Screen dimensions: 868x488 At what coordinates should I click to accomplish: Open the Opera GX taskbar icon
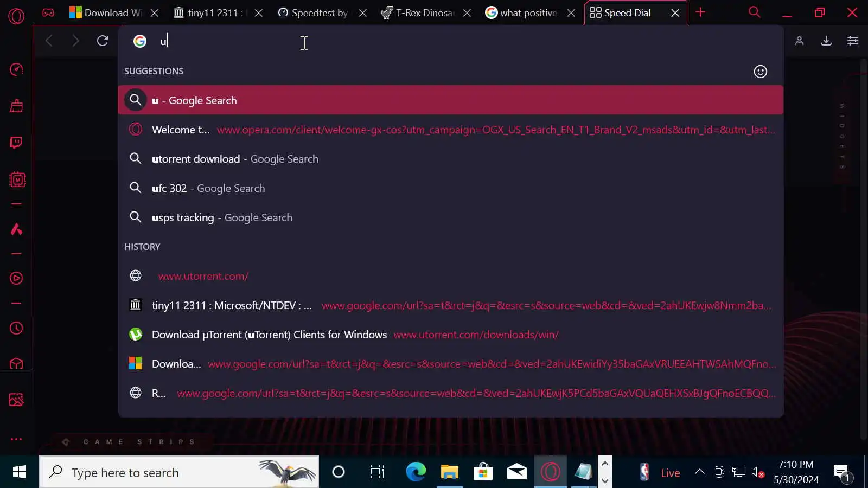(550, 472)
